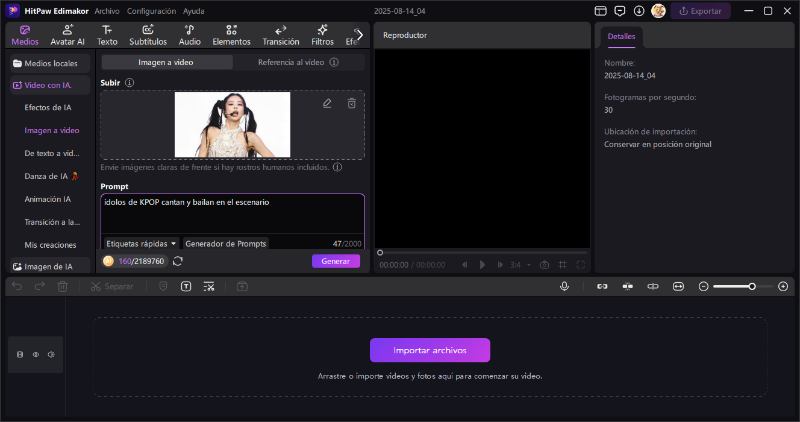Image resolution: width=800 pixels, height=422 pixels.
Task: Step to the previous frame in player
Action: [464, 265]
